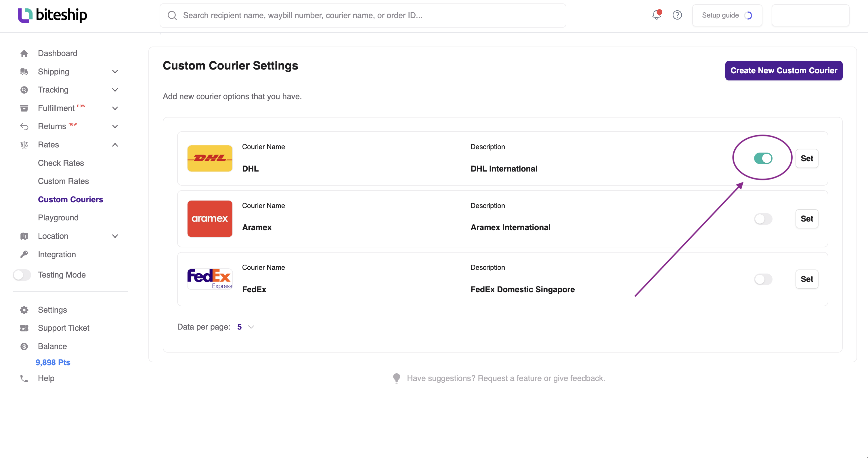Select Custom Couriers submenu item
868x458 pixels.
(70, 200)
